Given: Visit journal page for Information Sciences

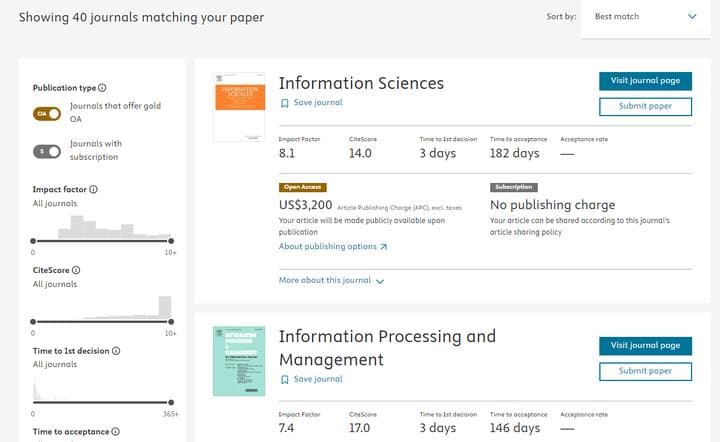Looking at the screenshot, I should pyautogui.click(x=645, y=81).
